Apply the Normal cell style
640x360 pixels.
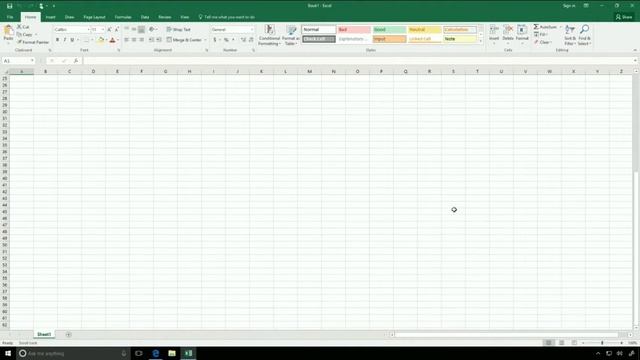(319, 29)
